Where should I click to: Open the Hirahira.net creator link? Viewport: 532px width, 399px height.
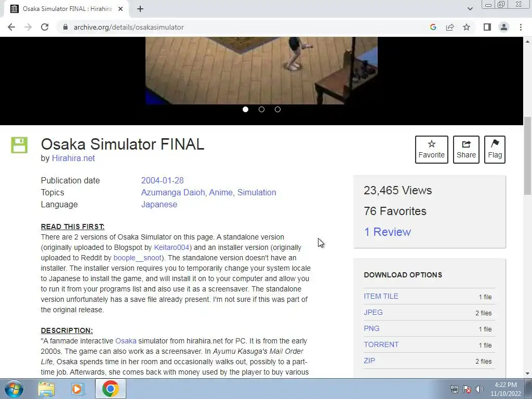[x=73, y=158]
